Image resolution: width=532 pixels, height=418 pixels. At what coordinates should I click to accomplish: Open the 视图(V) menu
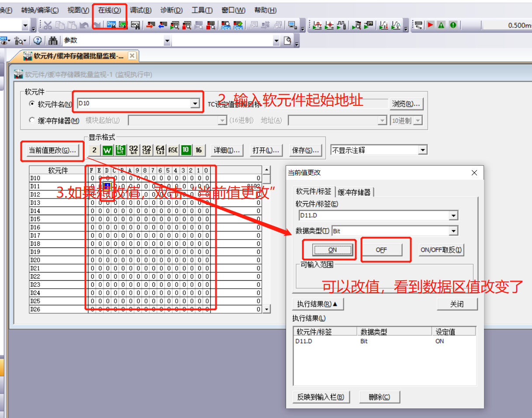79,10
